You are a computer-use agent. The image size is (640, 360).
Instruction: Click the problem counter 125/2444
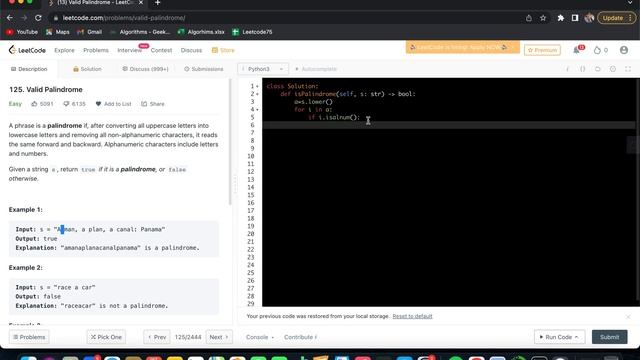(188, 337)
